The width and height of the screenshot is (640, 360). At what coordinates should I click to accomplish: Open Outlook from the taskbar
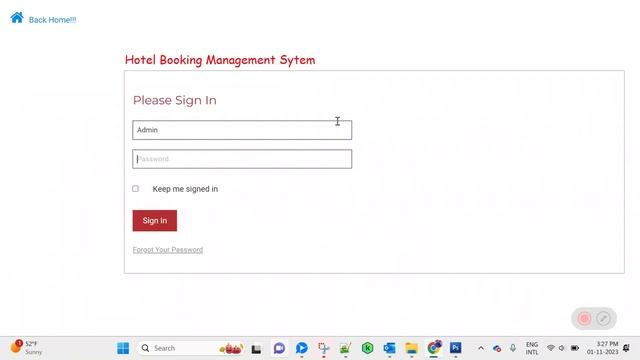point(389,348)
